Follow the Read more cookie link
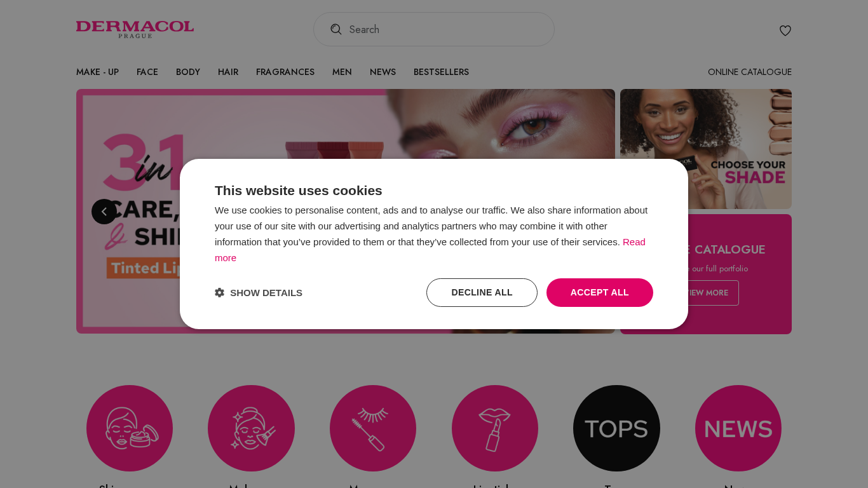Image resolution: width=868 pixels, height=488 pixels. (430, 250)
